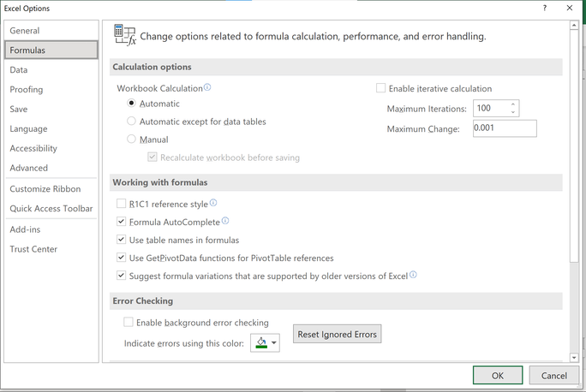The image size is (586, 392).
Task: Open the Trust Center category
Action: (x=51, y=249)
